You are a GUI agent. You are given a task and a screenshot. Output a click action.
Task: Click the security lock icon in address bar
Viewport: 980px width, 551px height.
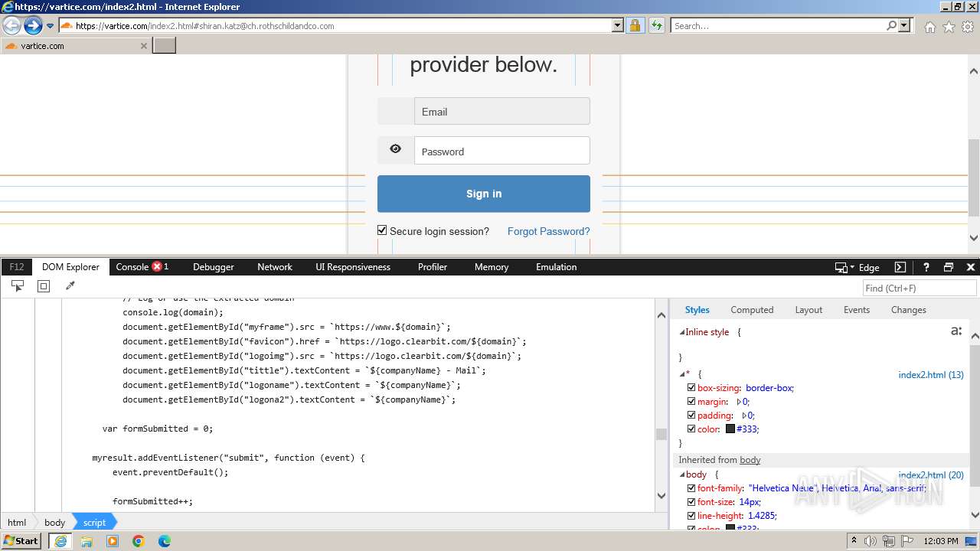pyautogui.click(x=635, y=25)
